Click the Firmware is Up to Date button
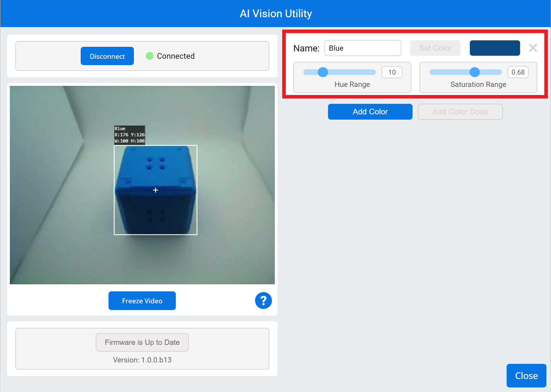Screen dimensions: 551x392 coord(142,342)
